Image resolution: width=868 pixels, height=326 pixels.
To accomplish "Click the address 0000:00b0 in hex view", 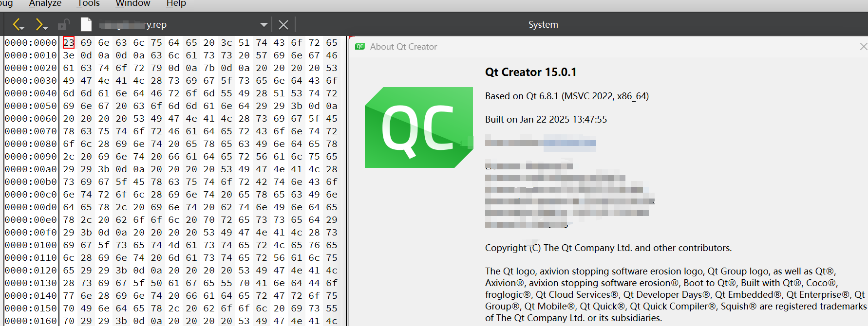I will tap(31, 182).
